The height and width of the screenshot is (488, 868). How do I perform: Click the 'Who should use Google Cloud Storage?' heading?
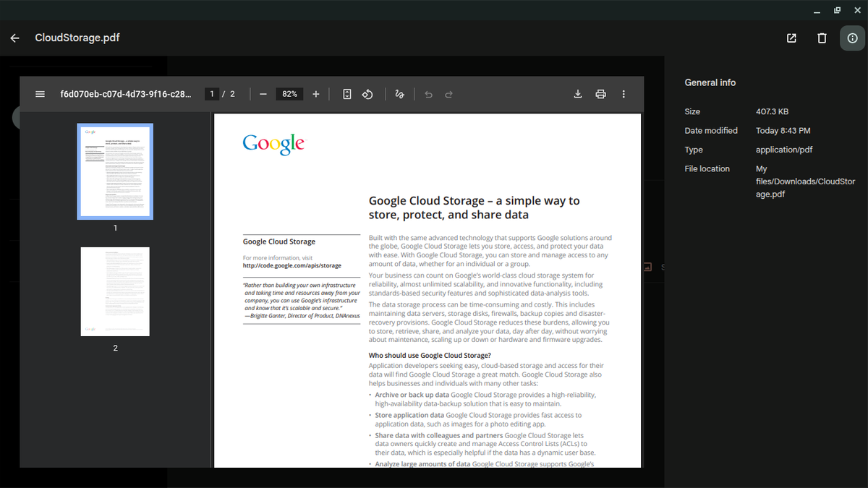[x=430, y=356]
